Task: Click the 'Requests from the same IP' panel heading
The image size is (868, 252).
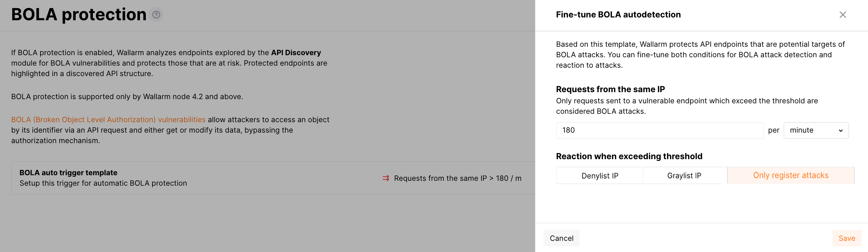Action: coord(610,89)
